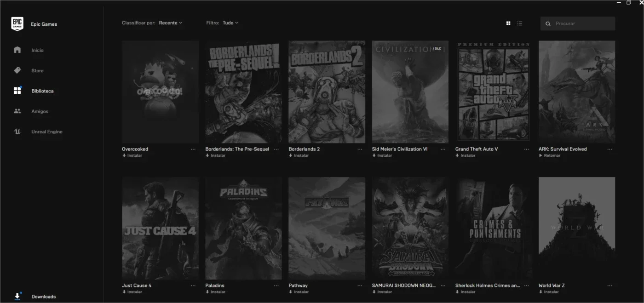Screen dimensions: 644x303
Task: Open the Grand Theft Auto V cover
Action: coord(493,92)
